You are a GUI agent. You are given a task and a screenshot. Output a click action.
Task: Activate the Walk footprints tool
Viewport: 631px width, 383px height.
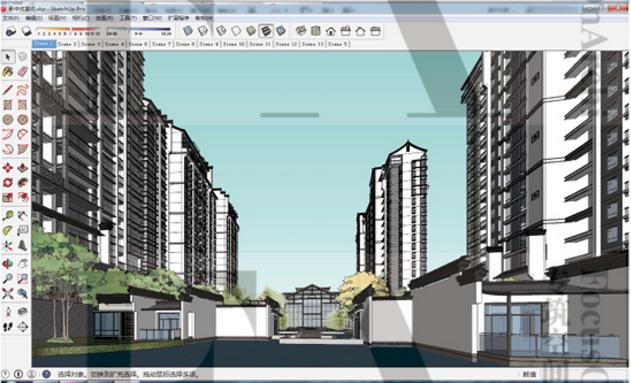[8, 327]
